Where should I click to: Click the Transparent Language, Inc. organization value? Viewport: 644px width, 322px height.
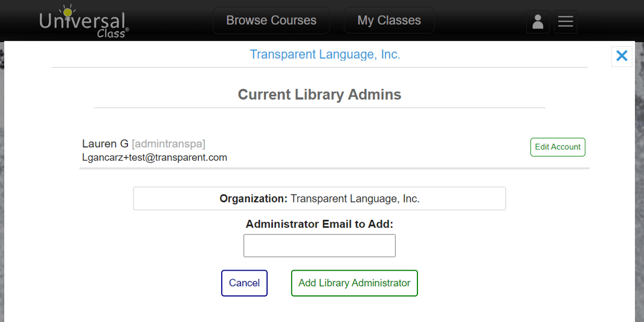coord(355,198)
